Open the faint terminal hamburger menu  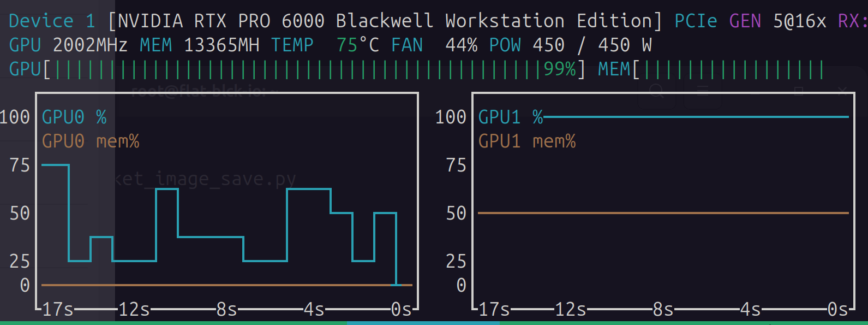pos(704,91)
